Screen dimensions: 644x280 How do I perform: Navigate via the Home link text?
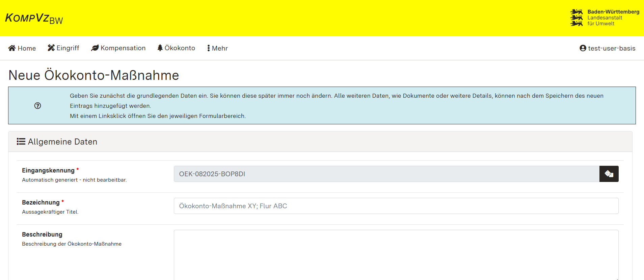pyautogui.click(x=27, y=48)
